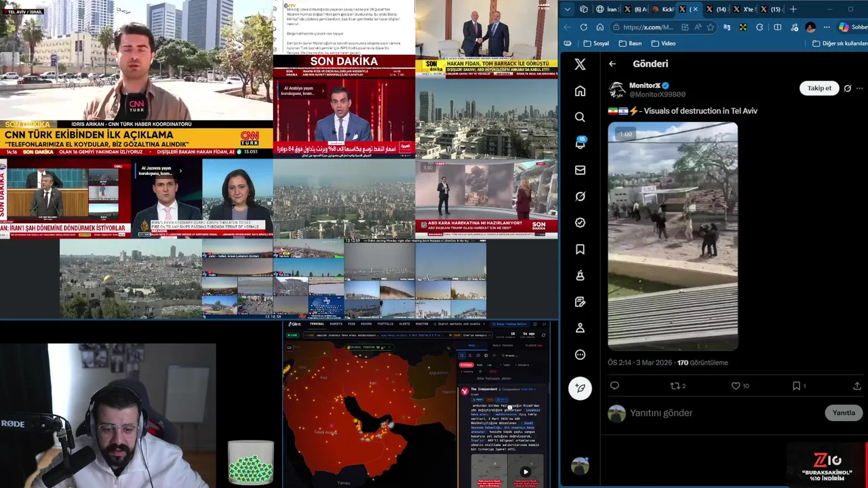Open the Whale Tracker tab in Glint
This screenshot has height=488, width=868.
(502, 346)
